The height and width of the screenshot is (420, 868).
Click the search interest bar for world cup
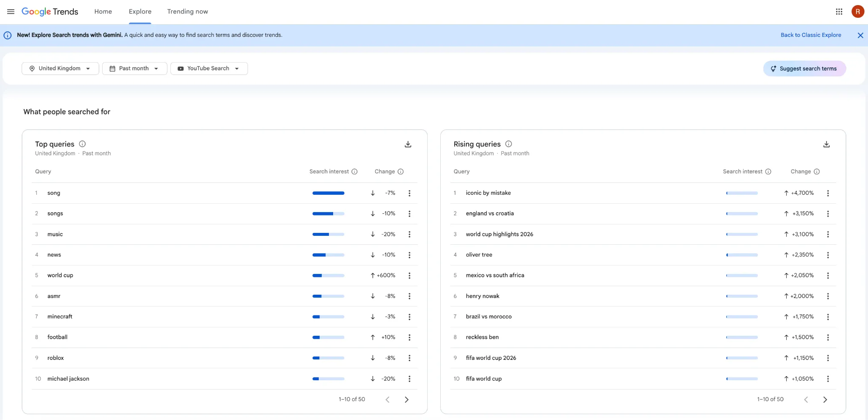pos(328,276)
